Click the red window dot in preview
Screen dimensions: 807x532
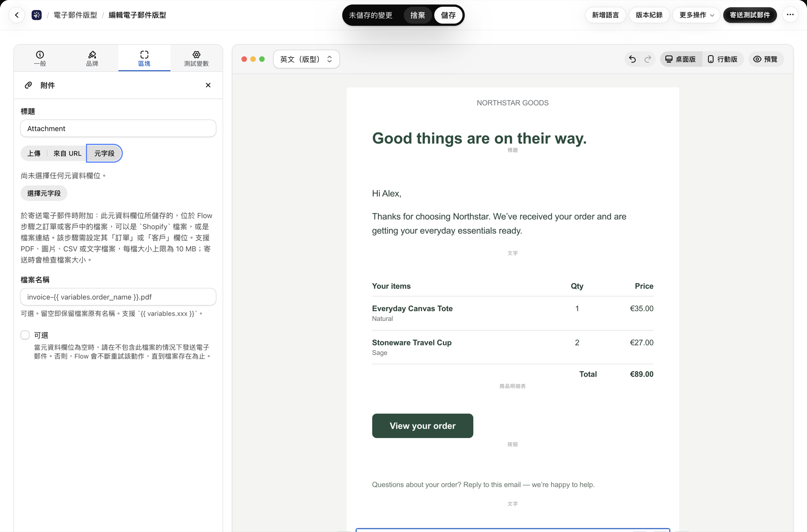tap(244, 59)
